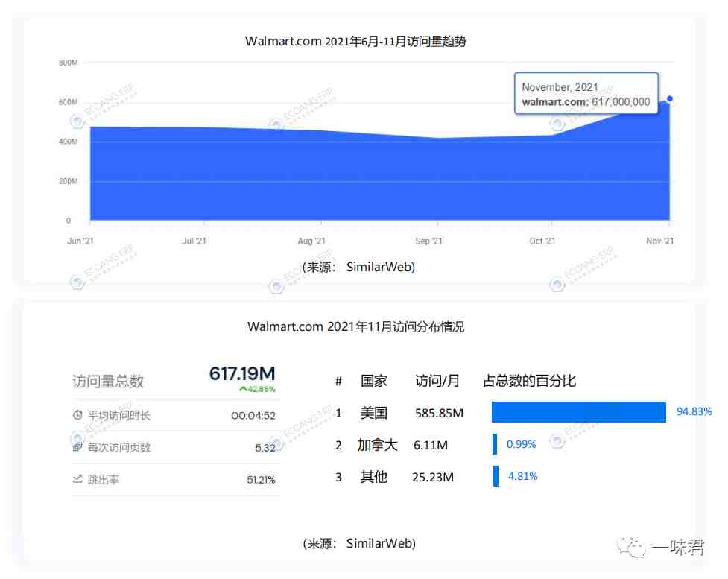
Task: Click the 访问/月 column header
Action: pyautogui.click(x=437, y=381)
